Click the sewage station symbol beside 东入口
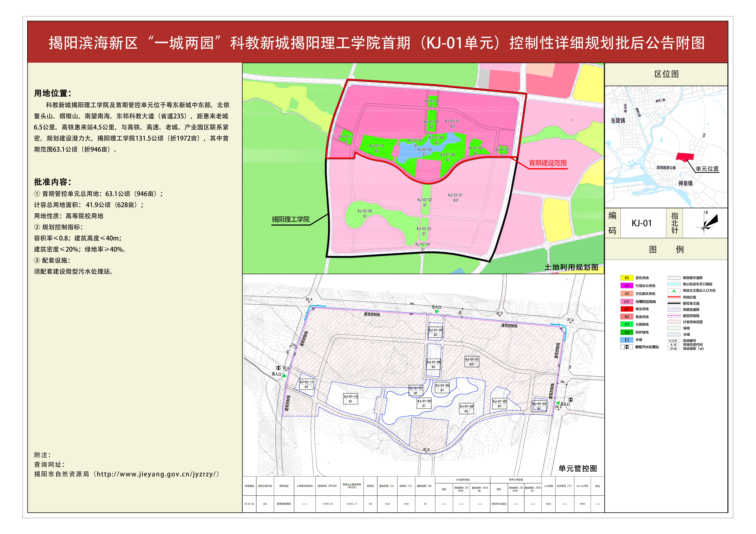The image size is (756, 534). click(571, 400)
